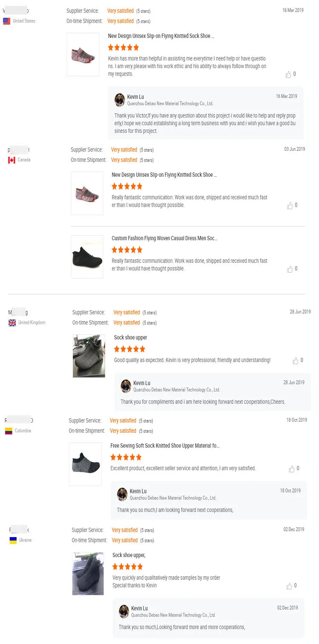Open New Design Unisex Slip-on link in Canada review

[x=165, y=175]
